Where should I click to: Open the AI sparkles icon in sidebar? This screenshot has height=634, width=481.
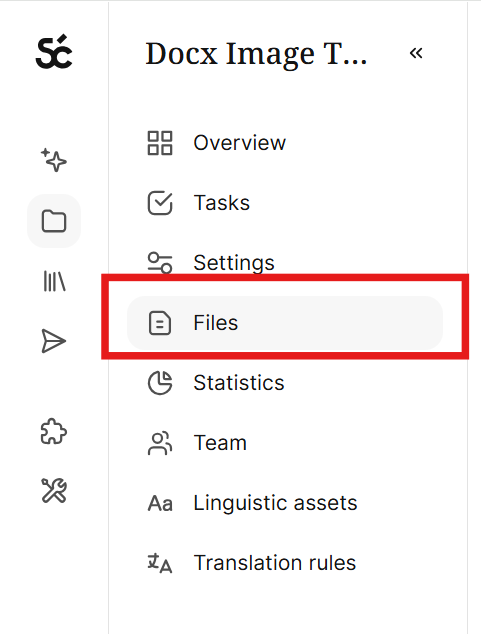pyautogui.click(x=54, y=160)
